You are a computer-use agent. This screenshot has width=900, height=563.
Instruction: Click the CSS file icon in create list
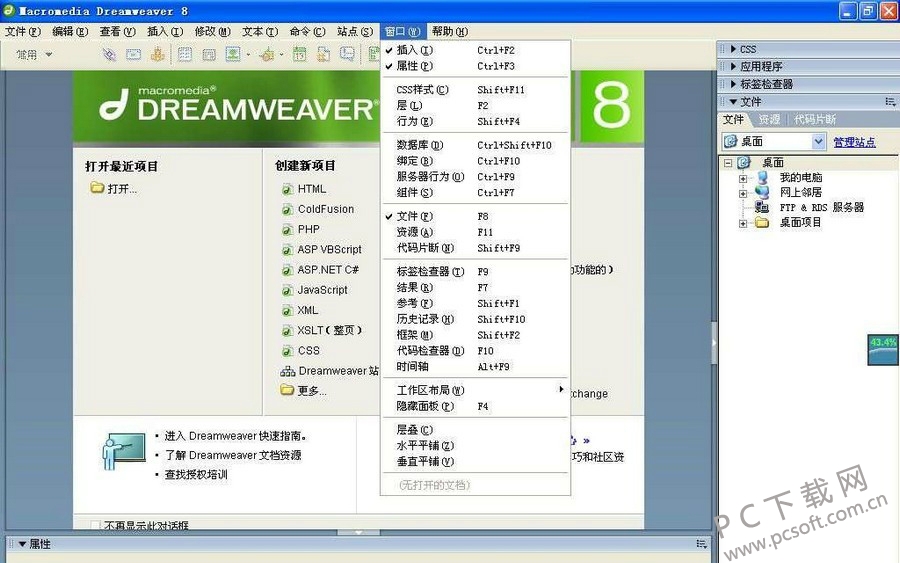[x=288, y=351]
